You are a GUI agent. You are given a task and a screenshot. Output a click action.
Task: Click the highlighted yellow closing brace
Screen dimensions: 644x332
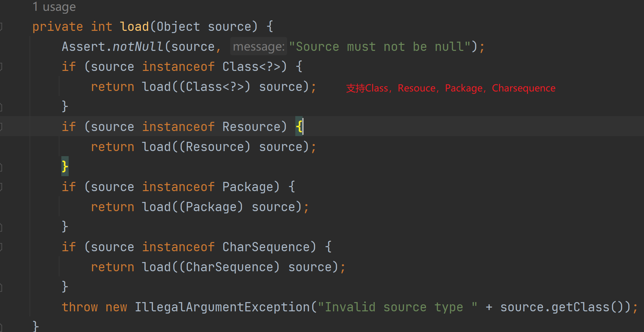65,166
